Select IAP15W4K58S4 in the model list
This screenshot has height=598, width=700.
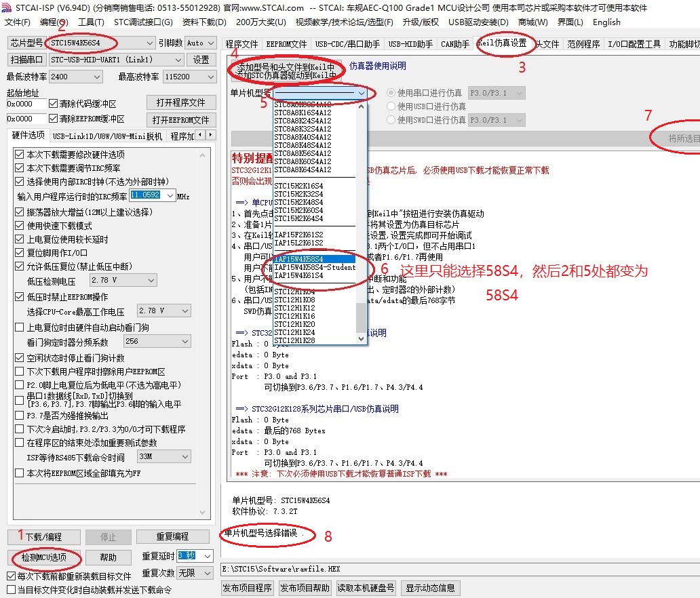pyautogui.click(x=314, y=259)
